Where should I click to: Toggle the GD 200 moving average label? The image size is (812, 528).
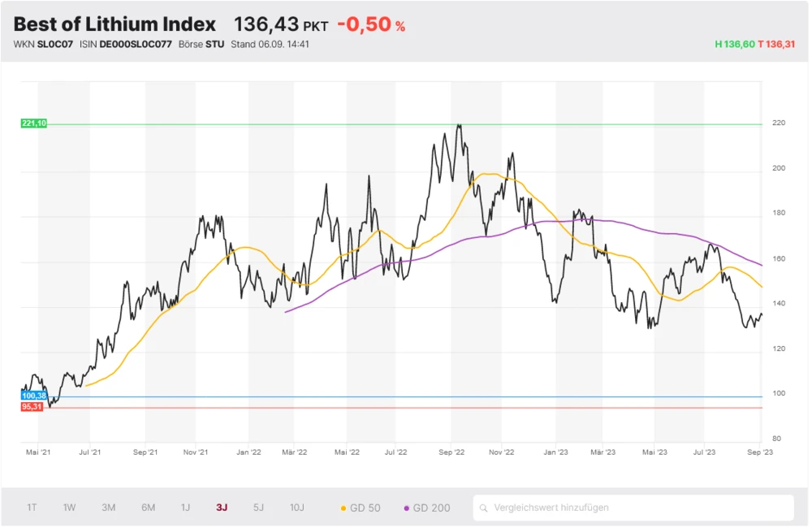[431, 508]
